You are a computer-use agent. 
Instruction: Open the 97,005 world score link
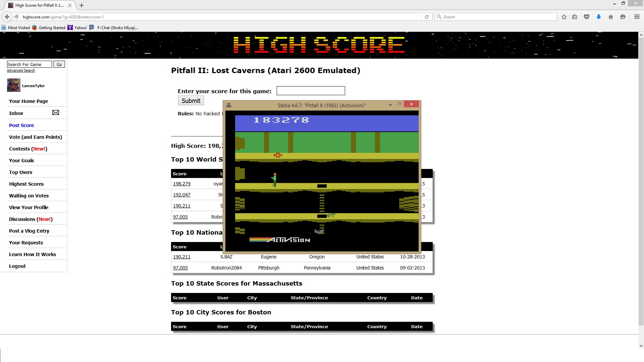pyautogui.click(x=180, y=217)
